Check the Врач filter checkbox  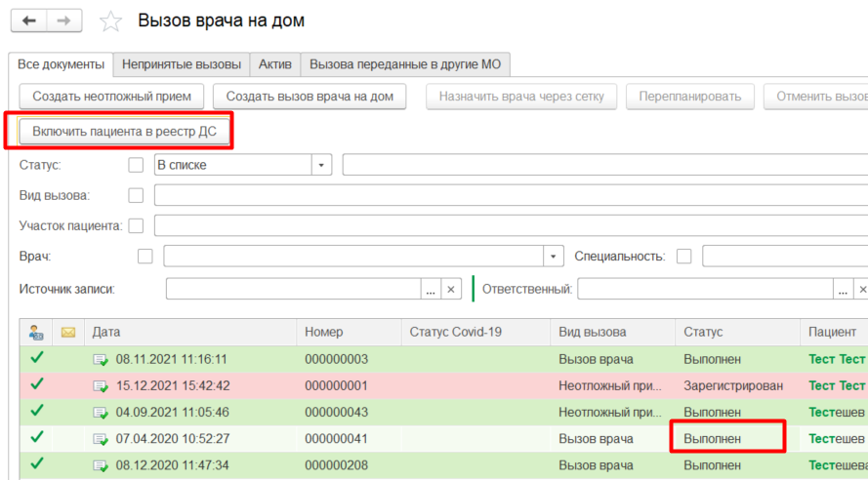[145, 257]
